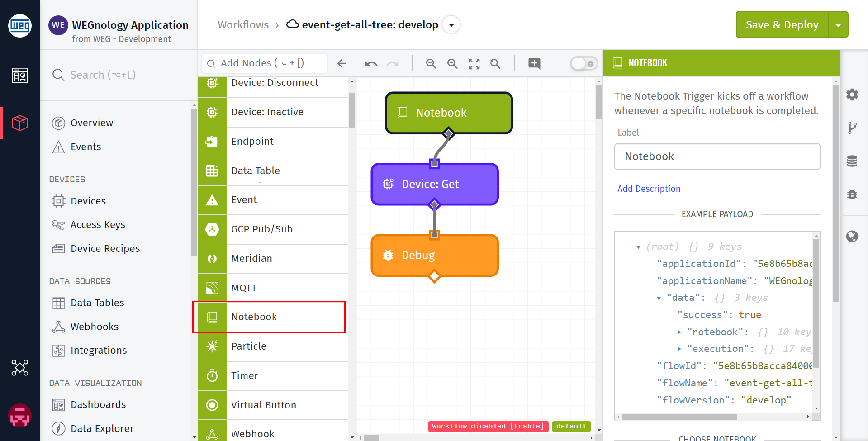868x441 pixels.
Task: Open globals globe icon
Action: click(x=852, y=237)
